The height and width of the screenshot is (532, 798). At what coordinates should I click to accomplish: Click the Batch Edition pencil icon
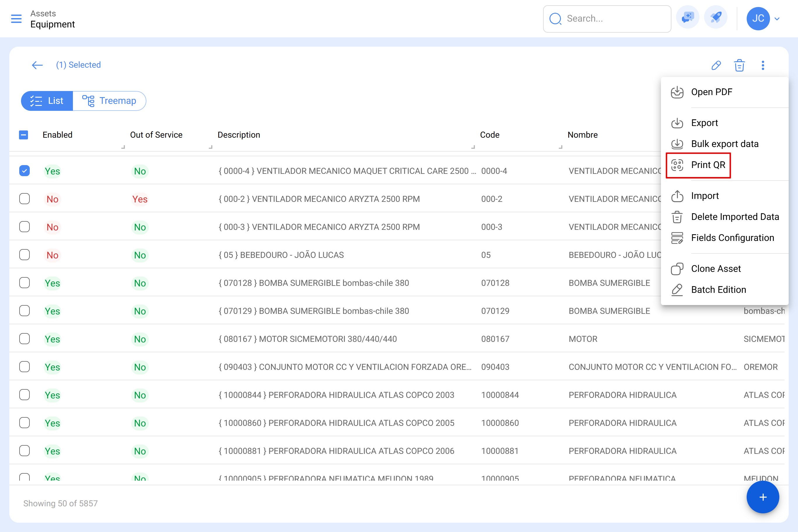pyautogui.click(x=677, y=290)
